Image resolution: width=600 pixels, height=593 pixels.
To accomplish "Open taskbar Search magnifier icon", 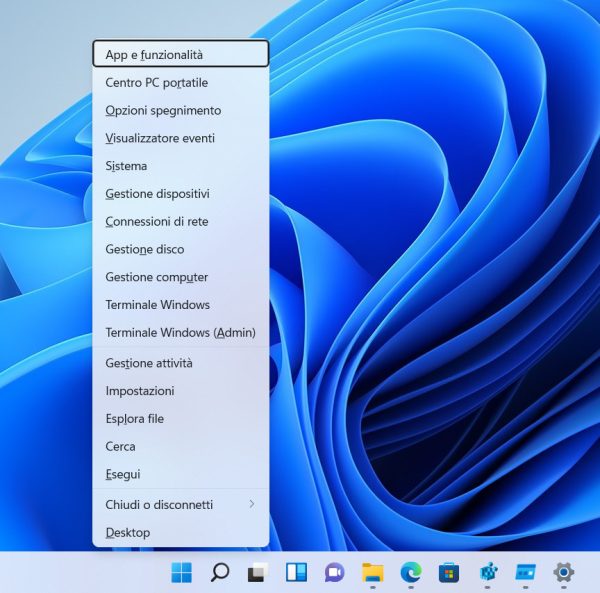I will pyautogui.click(x=220, y=572).
